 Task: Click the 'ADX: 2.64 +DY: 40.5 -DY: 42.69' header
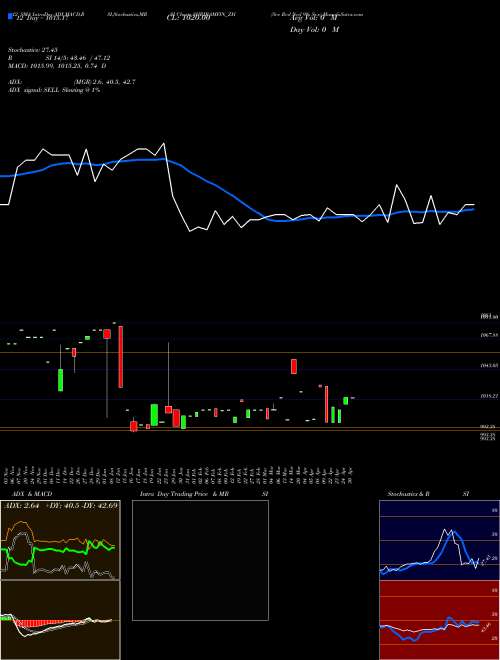coord(61,506)
